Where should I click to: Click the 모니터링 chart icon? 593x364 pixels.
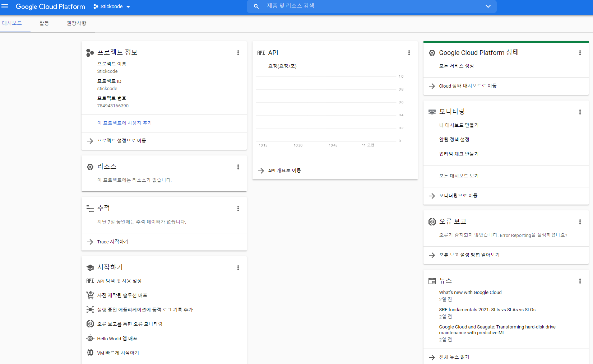pyautogui.click(x=432, y=112)
